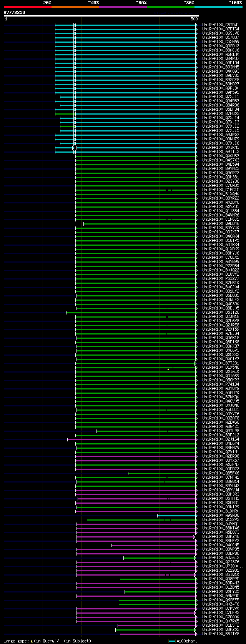Select label UniRef100_Q9LD46
Image resolution: width=246 pixels, height=644 pixels.
pos(221,223)
